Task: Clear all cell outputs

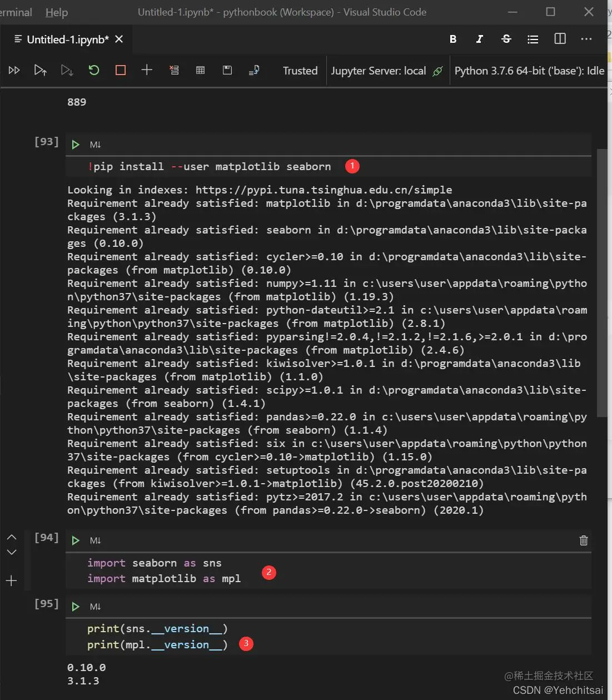Action: point(174,70)
